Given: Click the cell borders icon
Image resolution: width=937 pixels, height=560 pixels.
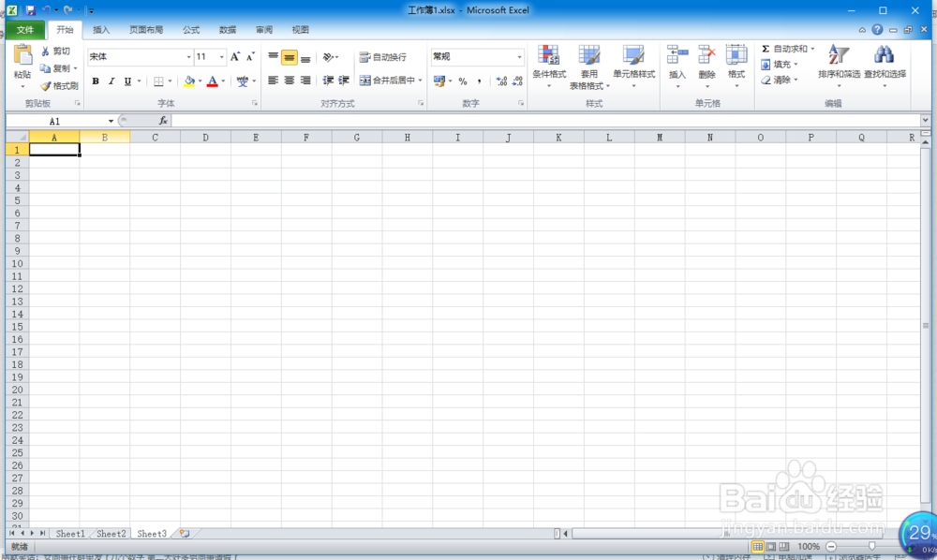Looking at the screenshot, I should [158, 81].
